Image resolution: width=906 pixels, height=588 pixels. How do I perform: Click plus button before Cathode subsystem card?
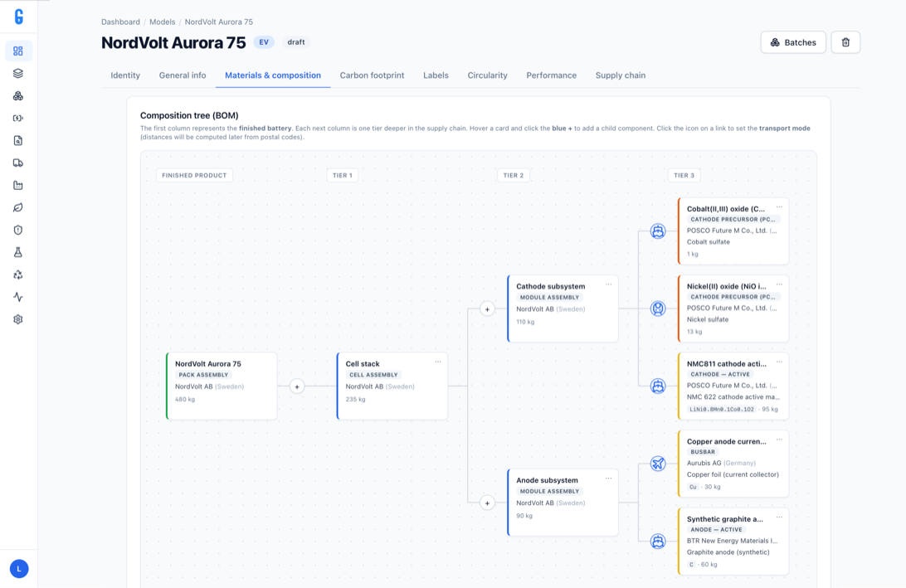(487, 309)
